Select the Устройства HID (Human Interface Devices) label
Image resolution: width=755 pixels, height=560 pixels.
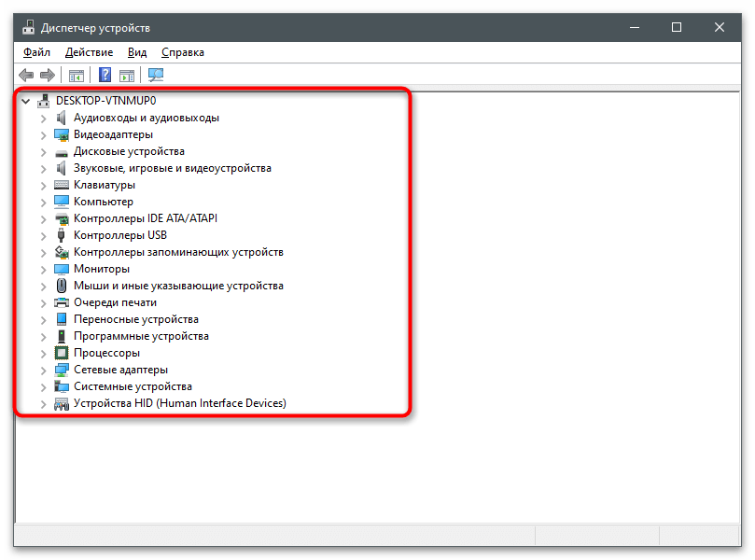coord(180,403)
